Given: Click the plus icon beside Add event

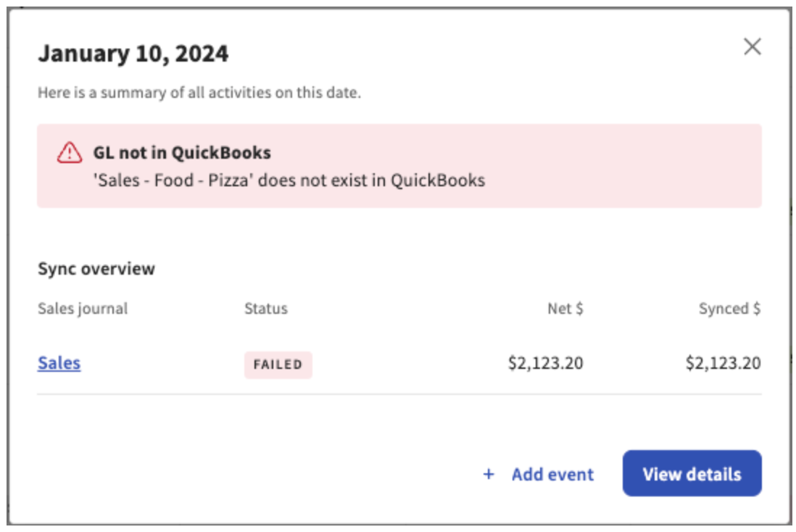Looking at the screenshot, I should click(x=489, y=474).
